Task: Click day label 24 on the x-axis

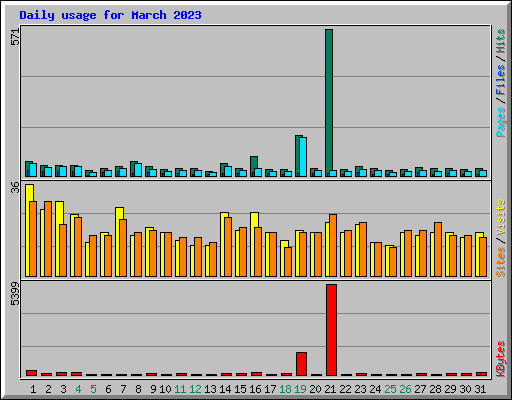Action: tap(375, 389)
